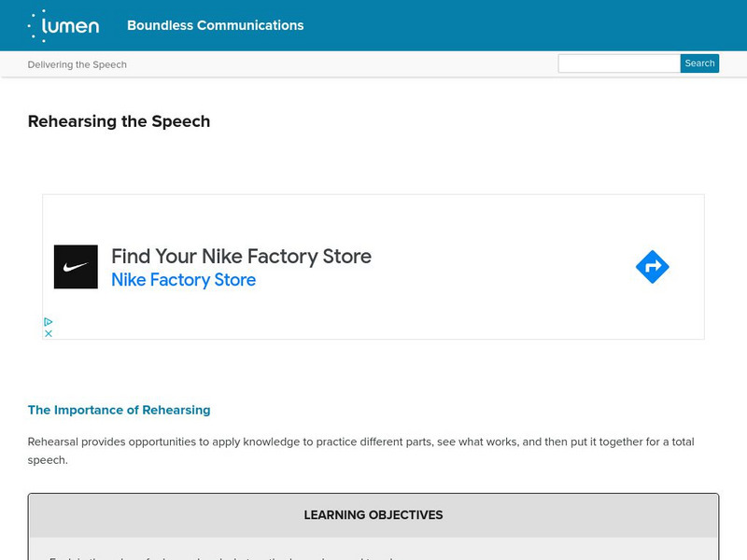The image size is (747, 560).
Task: Click the Learning Objectives box header
Action: click(373, 515)
